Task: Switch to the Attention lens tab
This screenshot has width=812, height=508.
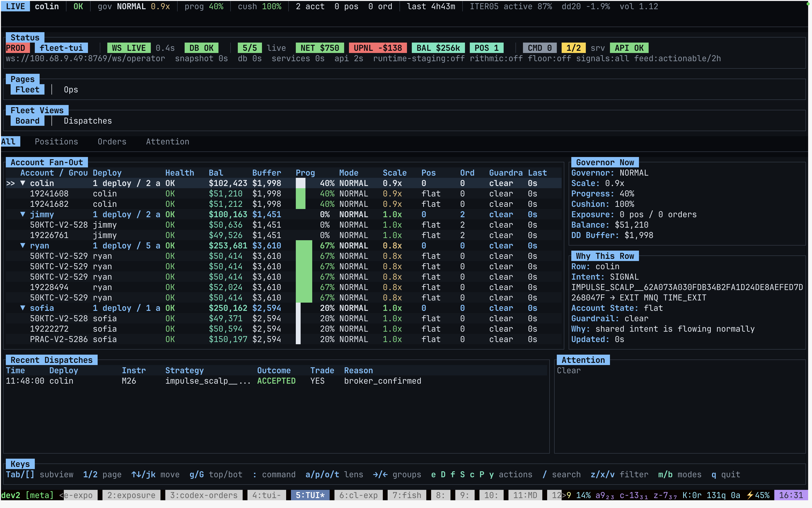Action: point(167,142)
